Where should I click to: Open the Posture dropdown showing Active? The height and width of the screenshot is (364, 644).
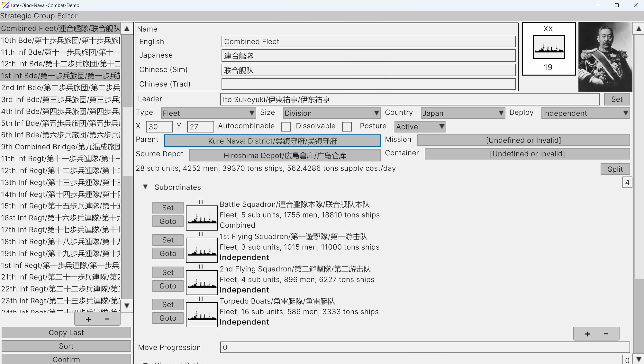420,127
